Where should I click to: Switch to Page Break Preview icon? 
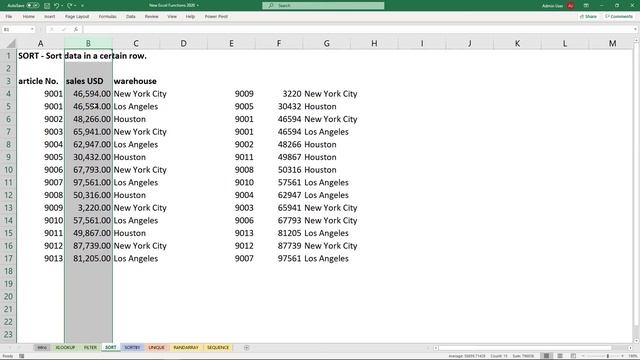(x=573, y=356)
